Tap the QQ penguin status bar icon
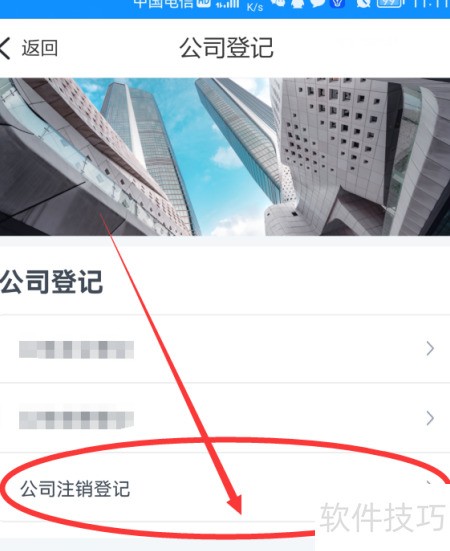Viewport: 450px width, 551px height. tap(298, 3)
